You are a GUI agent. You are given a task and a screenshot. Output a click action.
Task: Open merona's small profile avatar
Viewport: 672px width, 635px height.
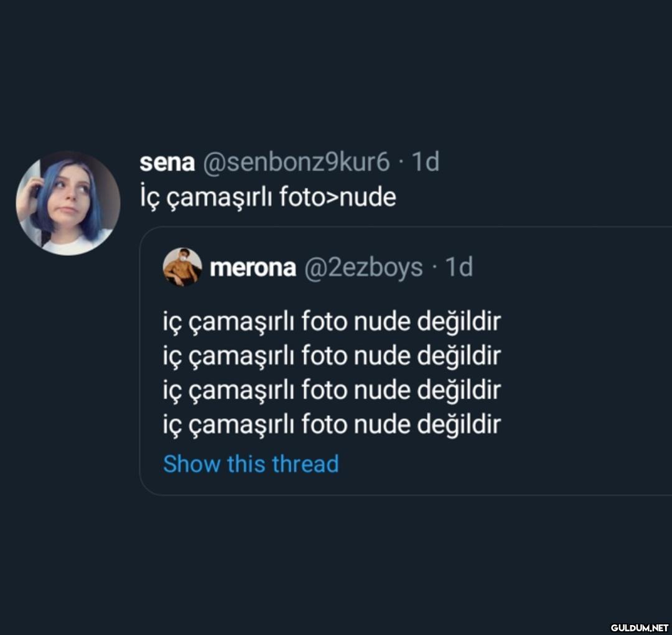182,267
